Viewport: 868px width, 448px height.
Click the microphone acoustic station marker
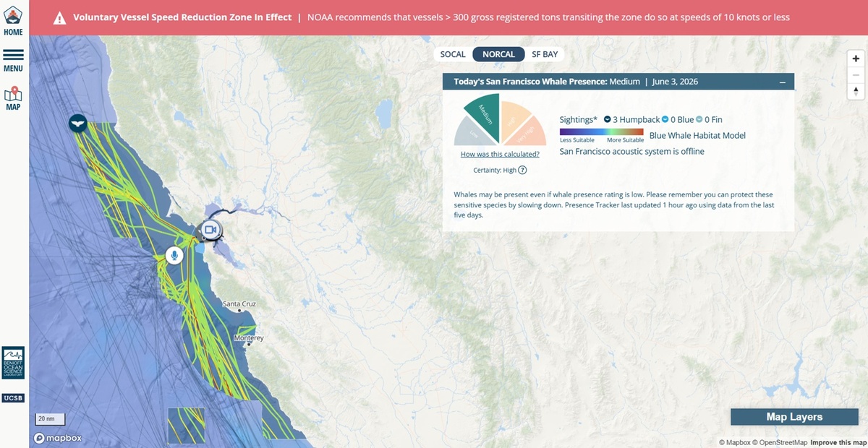coord(174,254)
